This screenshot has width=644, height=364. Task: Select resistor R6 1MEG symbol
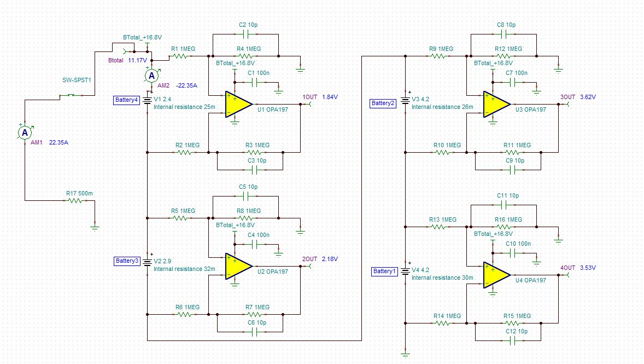(x=185, y=315)
